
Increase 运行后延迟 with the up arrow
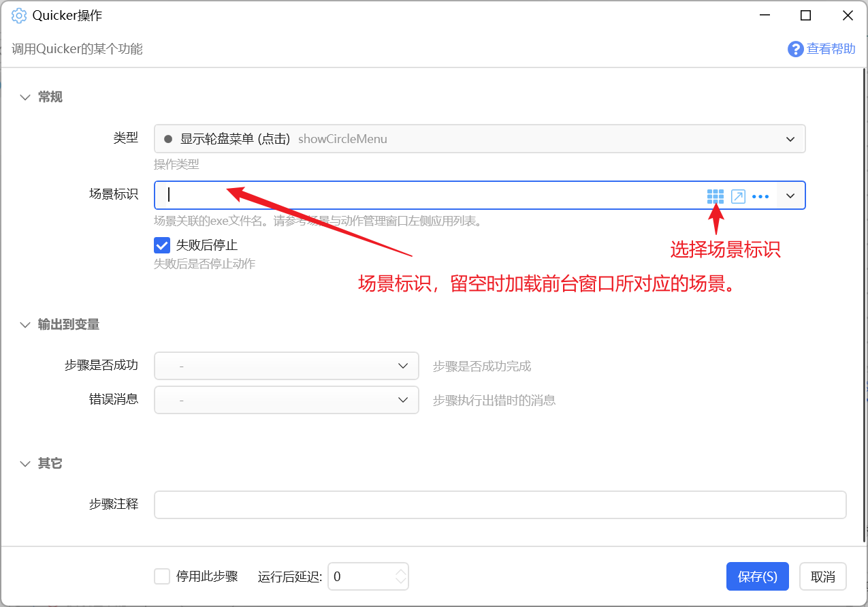point(401,571)
